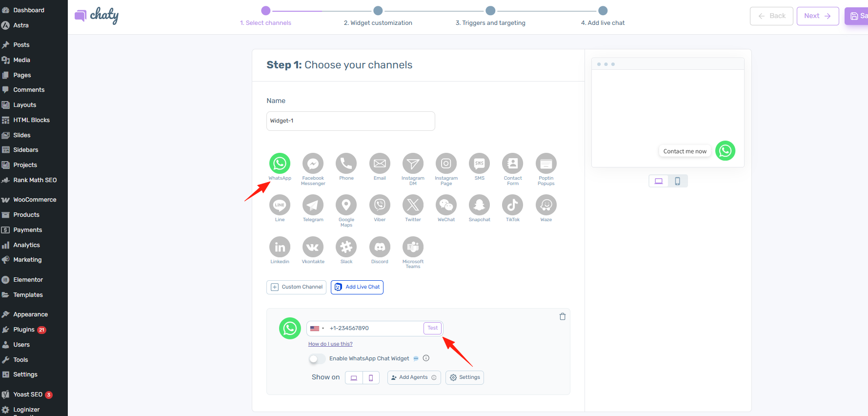
Task: Switch the preview to mobile view
Action: (x=677, y=181)
